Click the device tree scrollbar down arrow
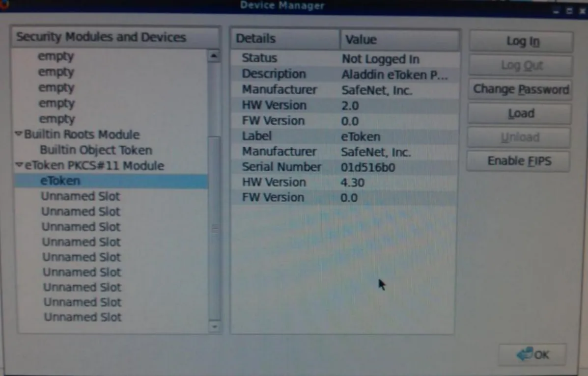Viewport: 588px width, 376px height. coord(215,327)
